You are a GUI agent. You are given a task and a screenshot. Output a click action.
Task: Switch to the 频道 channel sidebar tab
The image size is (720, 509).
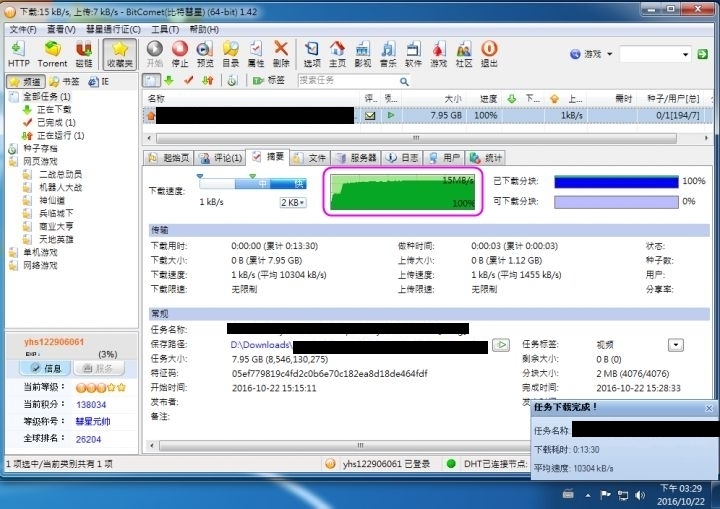[26, 82]
